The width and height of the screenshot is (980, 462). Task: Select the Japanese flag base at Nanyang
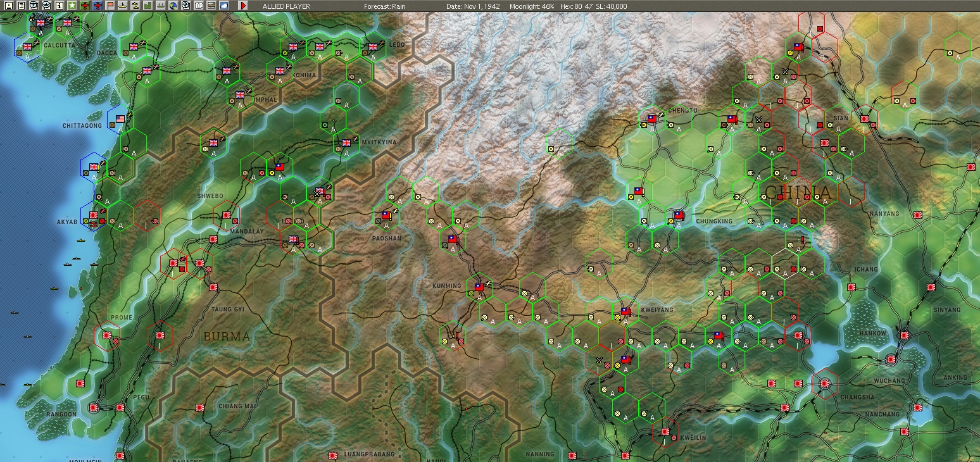click(x=918, y=215)
